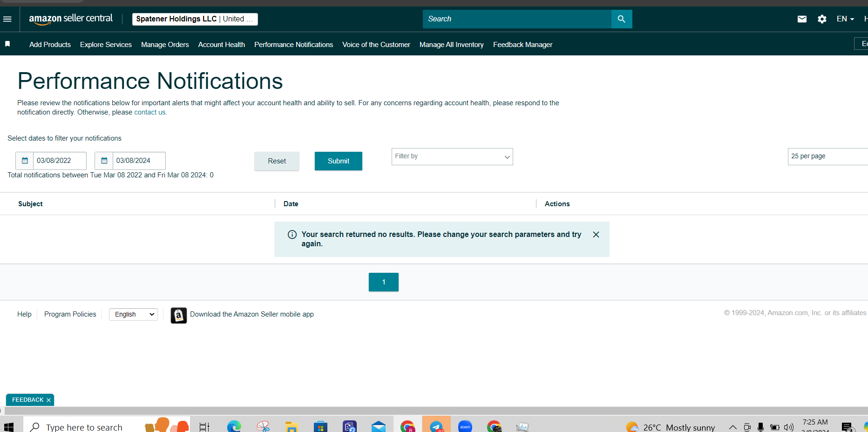Click the microphone tray icon
Image resolution: width=868 pixels, height=432 pixels.
760,427
